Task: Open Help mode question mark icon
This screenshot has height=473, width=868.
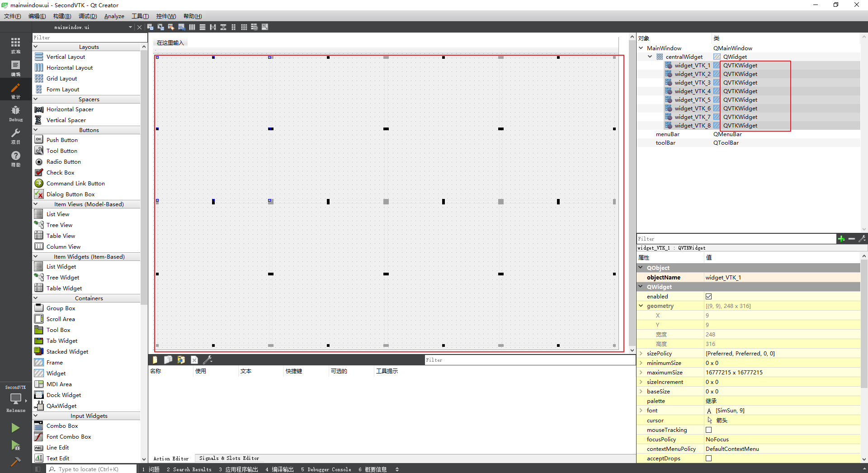Action: (16, 158)
